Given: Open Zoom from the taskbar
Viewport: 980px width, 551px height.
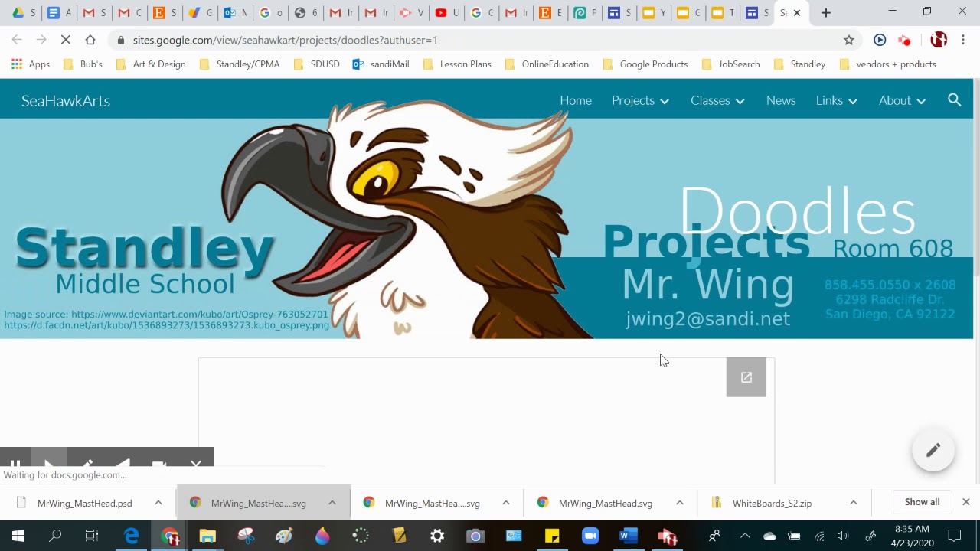Looking at the screenshot, I should tap(590, 536).
